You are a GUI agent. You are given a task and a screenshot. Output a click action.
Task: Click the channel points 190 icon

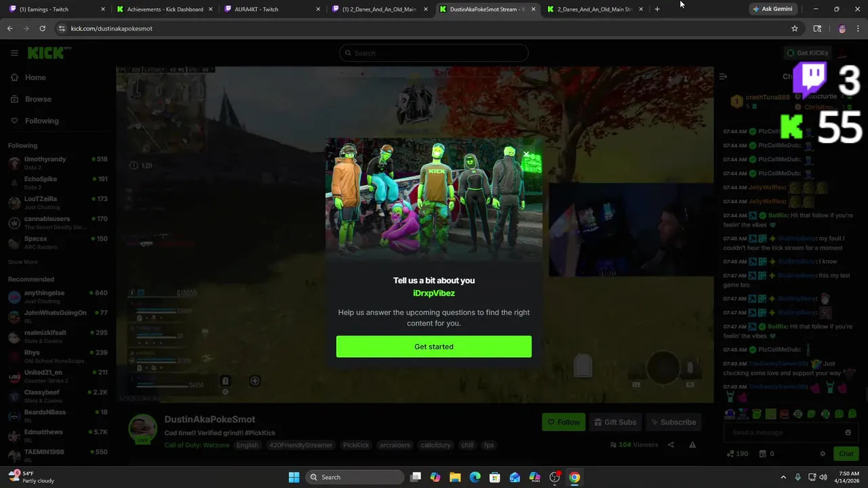(x=737, y=453)
